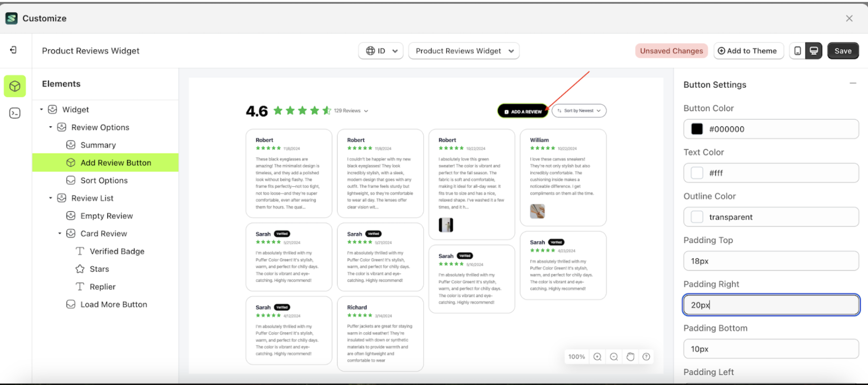Image resolution: width=868 pixels, height=385 pixels.
Task: Click the Elements panel heading
Action: [x=61, y=84]
